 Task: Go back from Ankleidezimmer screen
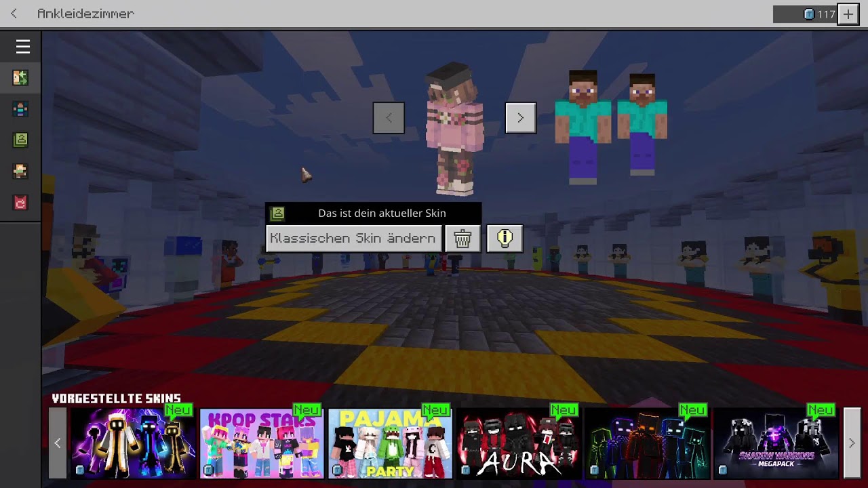point(14,14)
